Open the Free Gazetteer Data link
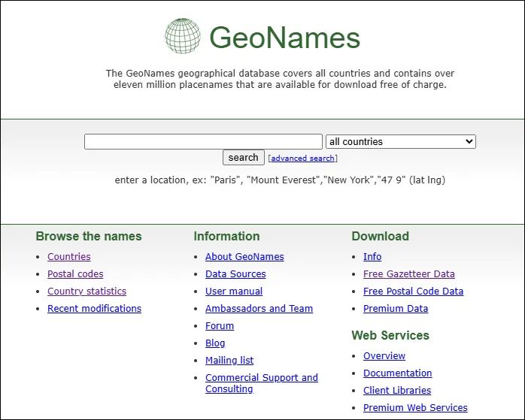Viewport: 525px width, 420px height. [x=409, y=274]
